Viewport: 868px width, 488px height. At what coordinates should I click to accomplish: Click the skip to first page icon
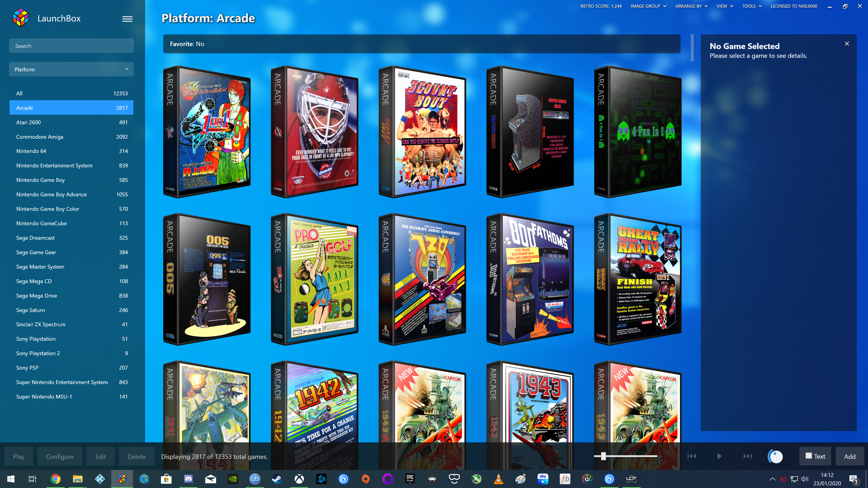pos(691,456)
